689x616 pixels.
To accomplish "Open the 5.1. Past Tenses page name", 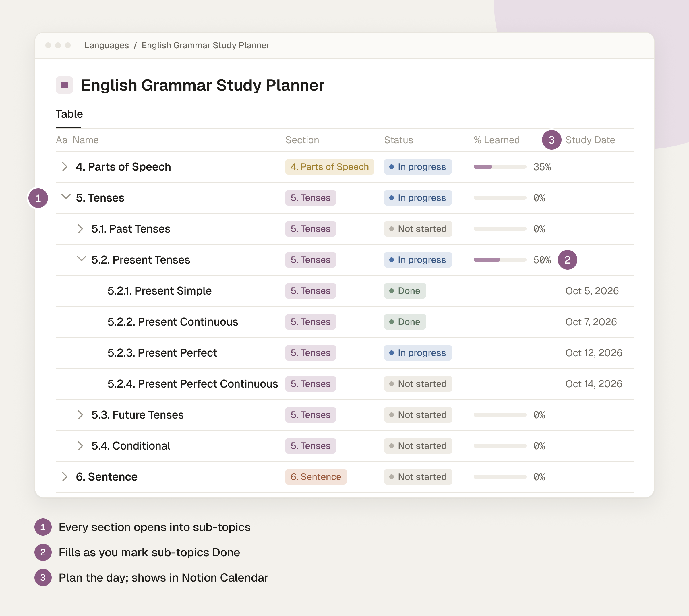I will click(x=131, y=229).
